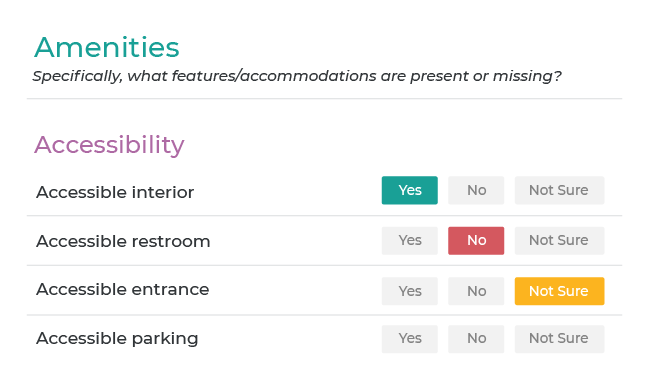The height and width of the screenshot is (385, 661).
Task: Choose Yes for Accessible parking
Action: [409, 339]
